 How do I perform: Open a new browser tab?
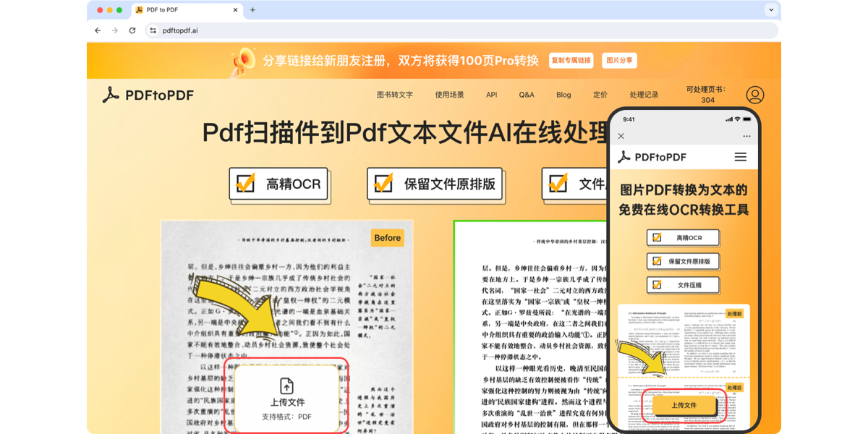[x=252, y=10]
